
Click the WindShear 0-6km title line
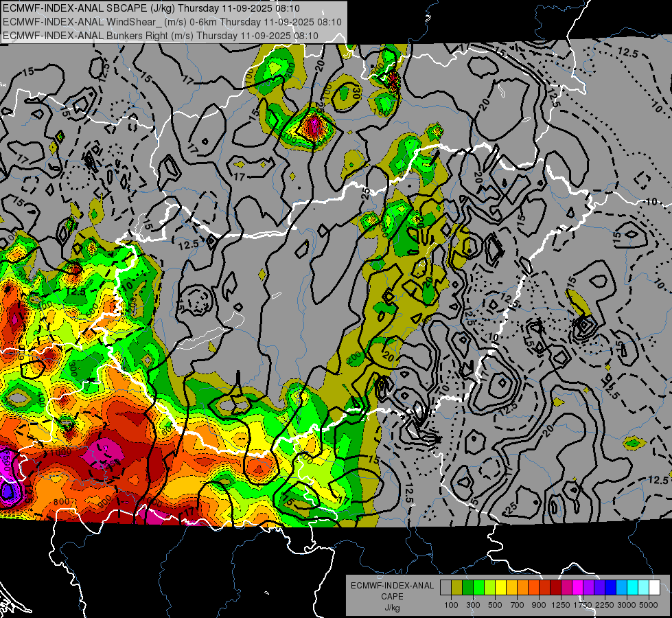[x=172, y=22]
